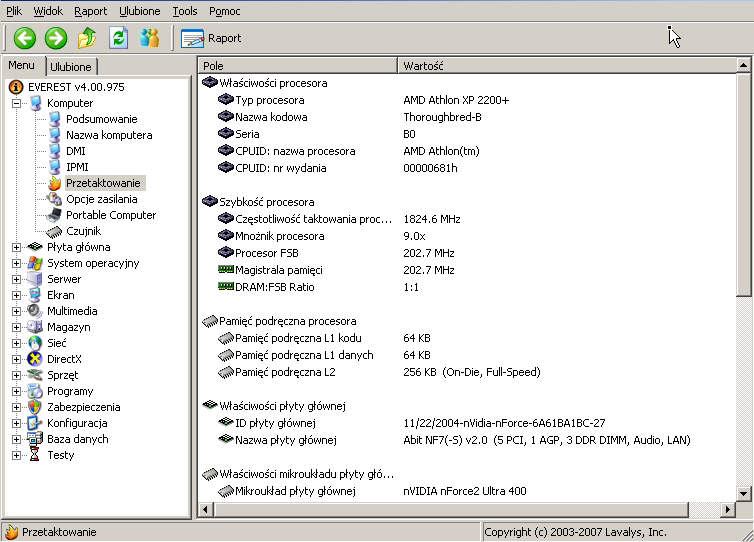Select the Procesor FSB row

click(466, 253)
